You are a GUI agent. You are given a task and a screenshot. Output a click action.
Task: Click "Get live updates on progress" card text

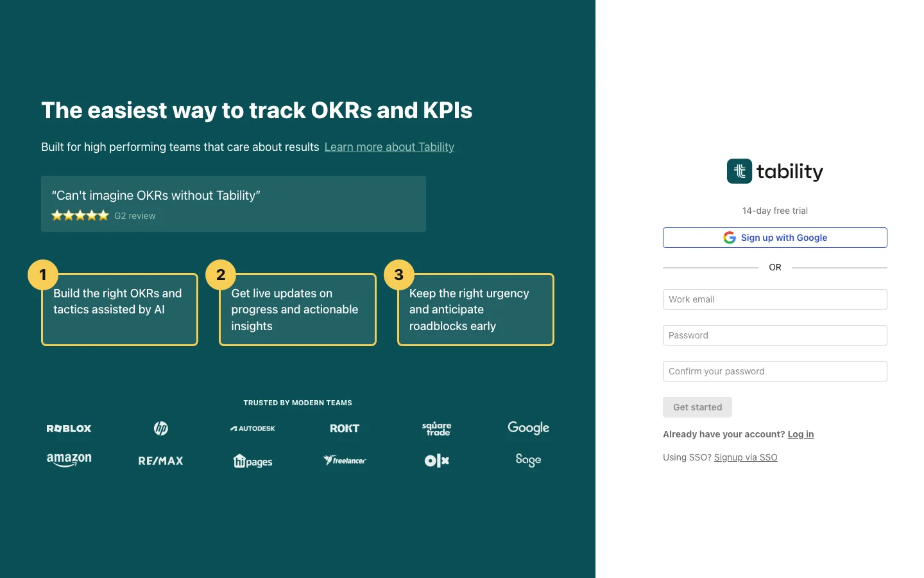click(x=295, y=310)
